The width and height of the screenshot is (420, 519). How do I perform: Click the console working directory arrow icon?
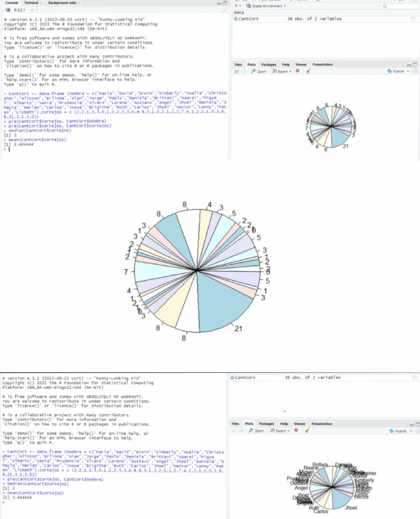tap(37, 10)
